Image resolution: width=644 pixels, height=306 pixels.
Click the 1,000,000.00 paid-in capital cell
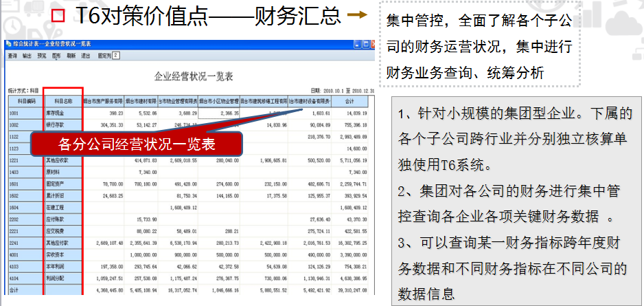[141, 255]
